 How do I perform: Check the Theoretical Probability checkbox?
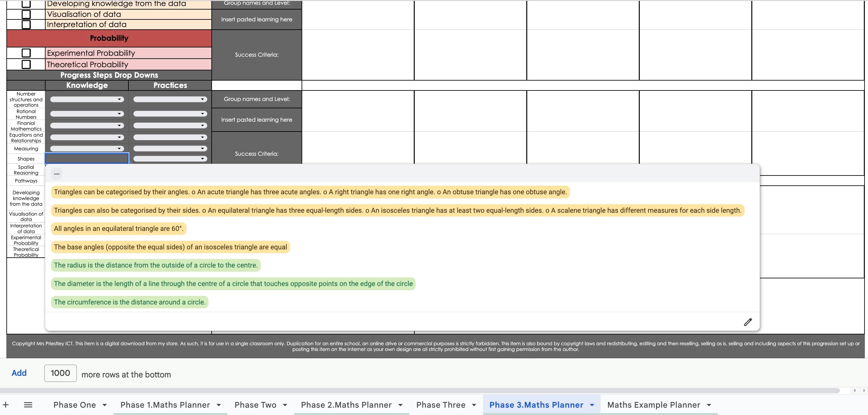26,64
